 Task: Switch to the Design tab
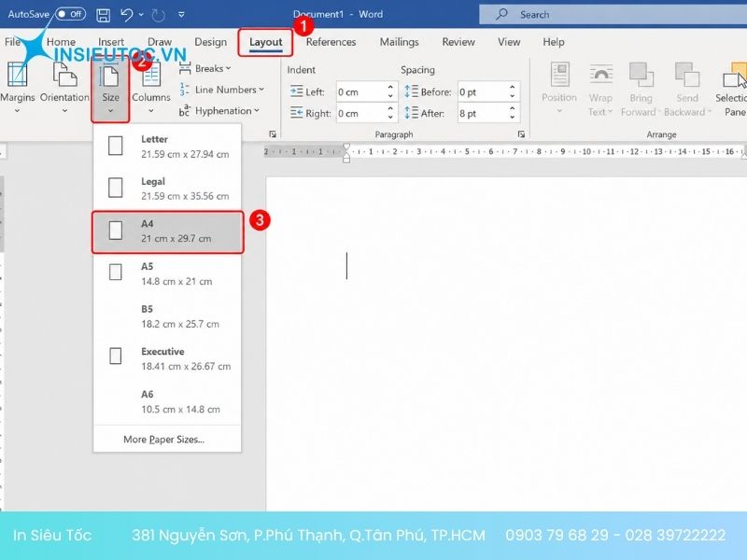click(x=211, y=42)
